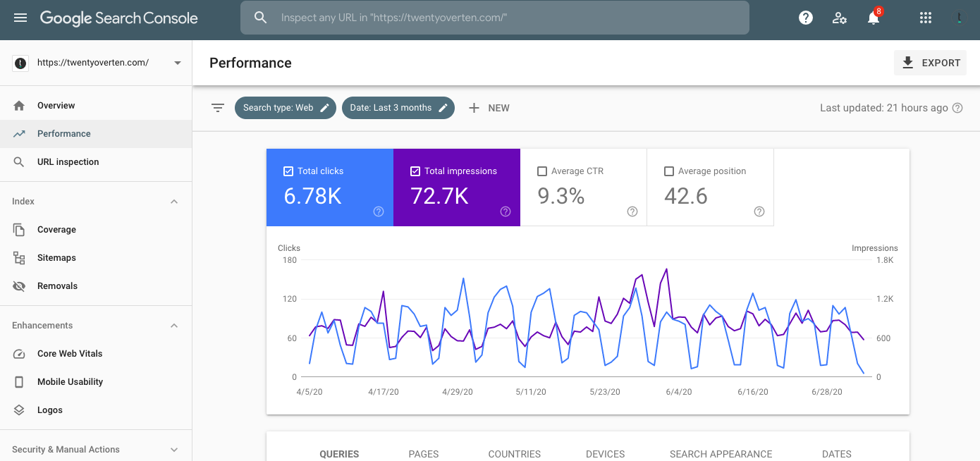Enable the Average position checkbox

click(669, 171)
